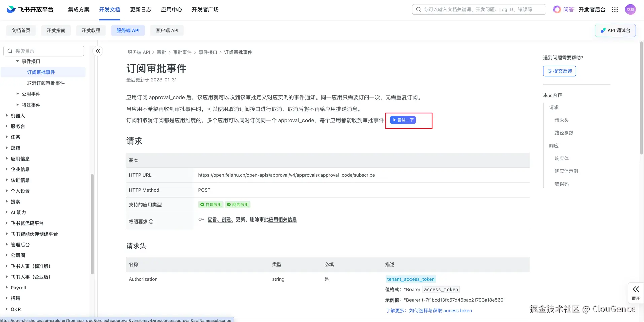Open the apps grid icon in the header

[615, 9]
